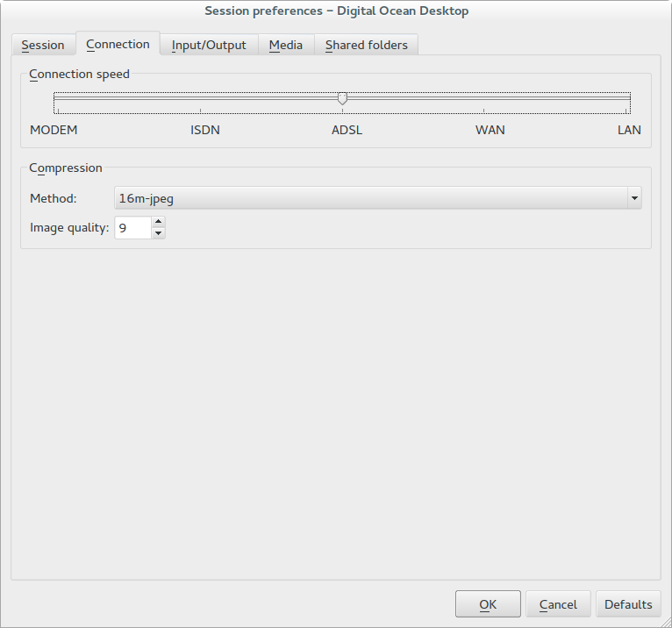Image resolution: width=672 pixels, height=628 pixels.
Task: Open the Input/Output tab
Action: coord(209,45)
